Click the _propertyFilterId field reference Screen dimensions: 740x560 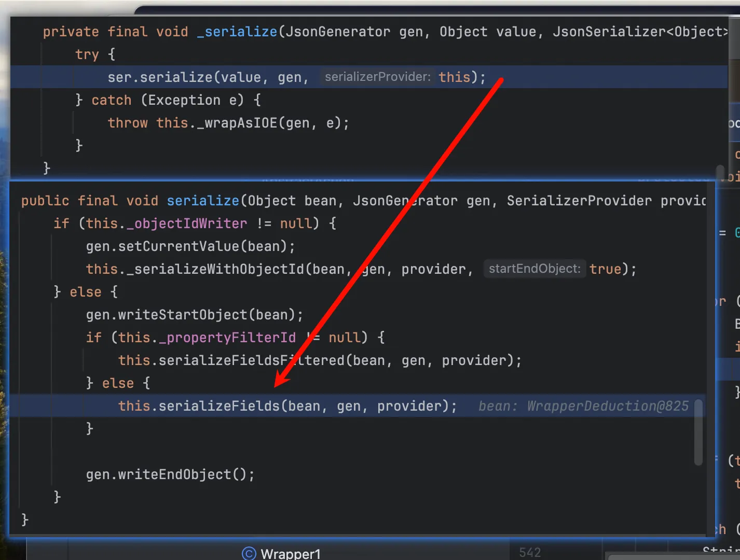227,338
